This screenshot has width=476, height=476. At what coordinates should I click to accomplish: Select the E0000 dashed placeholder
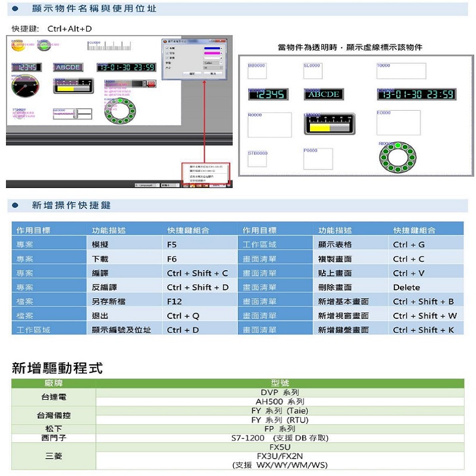pyautogui.click(x=398, y=123)
